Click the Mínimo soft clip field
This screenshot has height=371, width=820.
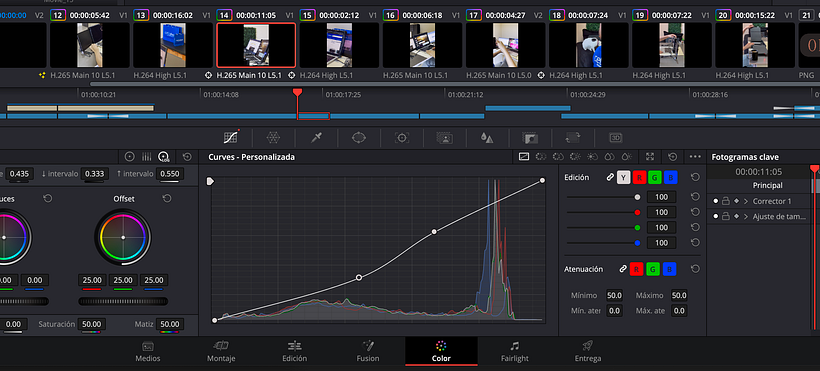(614, 295)
